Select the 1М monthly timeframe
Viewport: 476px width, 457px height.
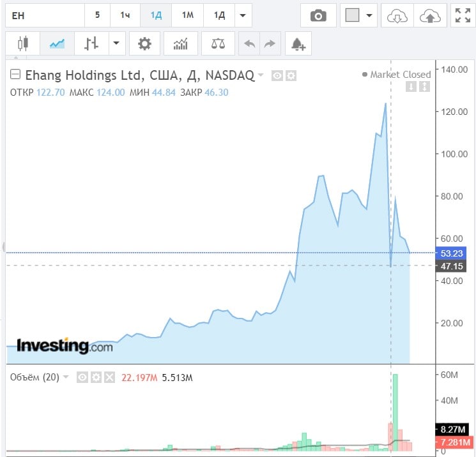click(x=188, y=15)
